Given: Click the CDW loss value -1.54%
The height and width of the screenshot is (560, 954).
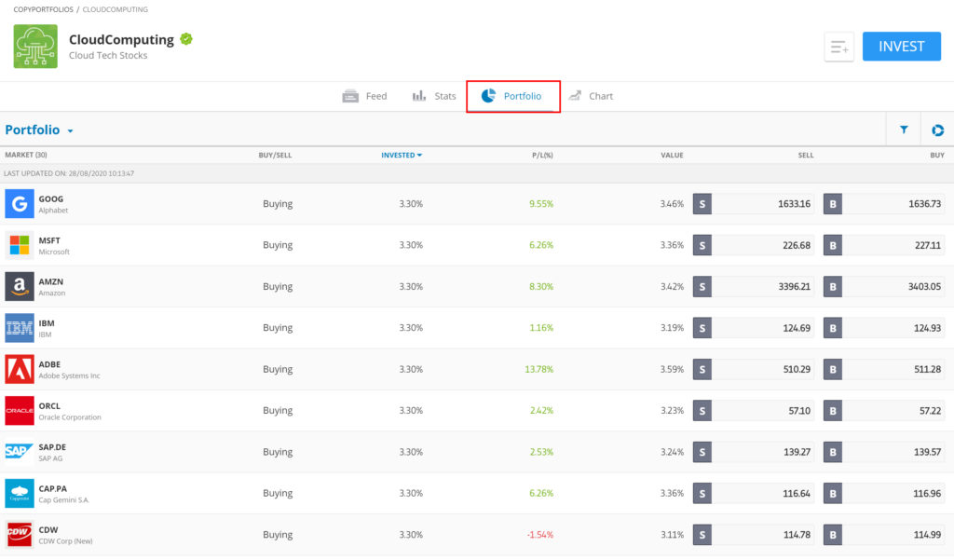Looking at the screenshot, I should click(x=540, y=535).
